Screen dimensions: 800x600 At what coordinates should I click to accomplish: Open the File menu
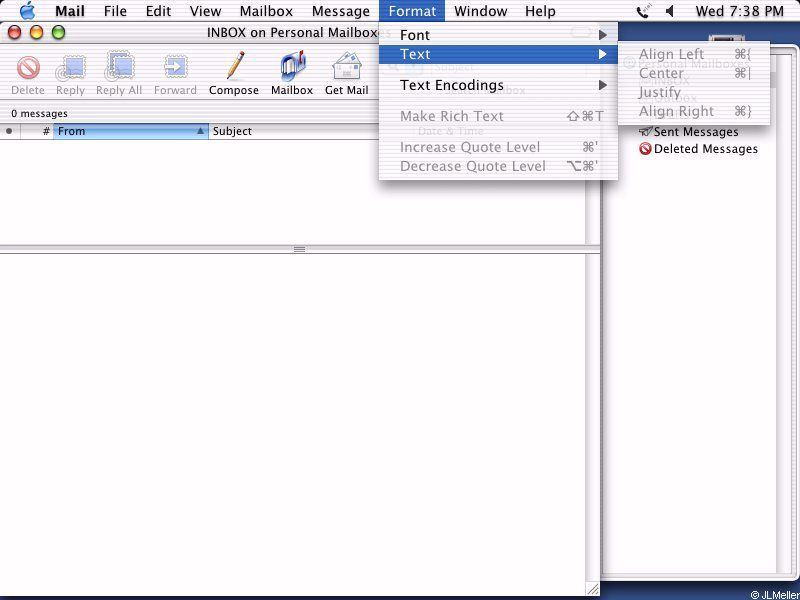(115, 11)
